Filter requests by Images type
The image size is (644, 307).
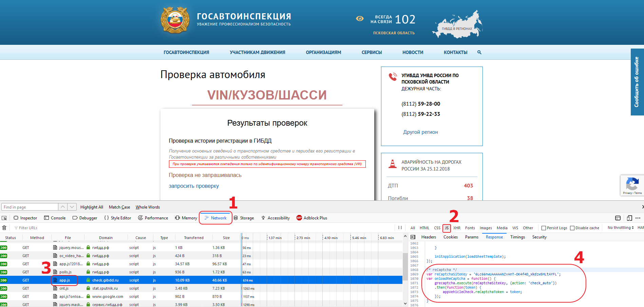coord(486,228)
